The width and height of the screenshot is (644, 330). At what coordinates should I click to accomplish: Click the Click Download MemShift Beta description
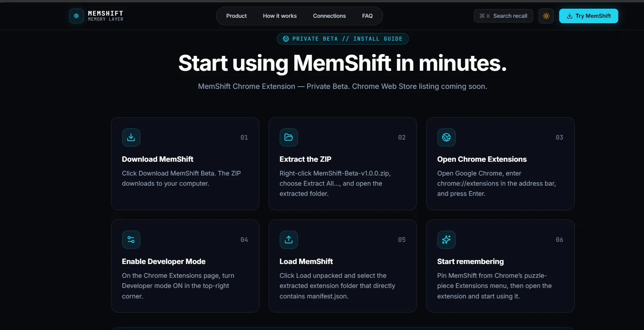181,178
